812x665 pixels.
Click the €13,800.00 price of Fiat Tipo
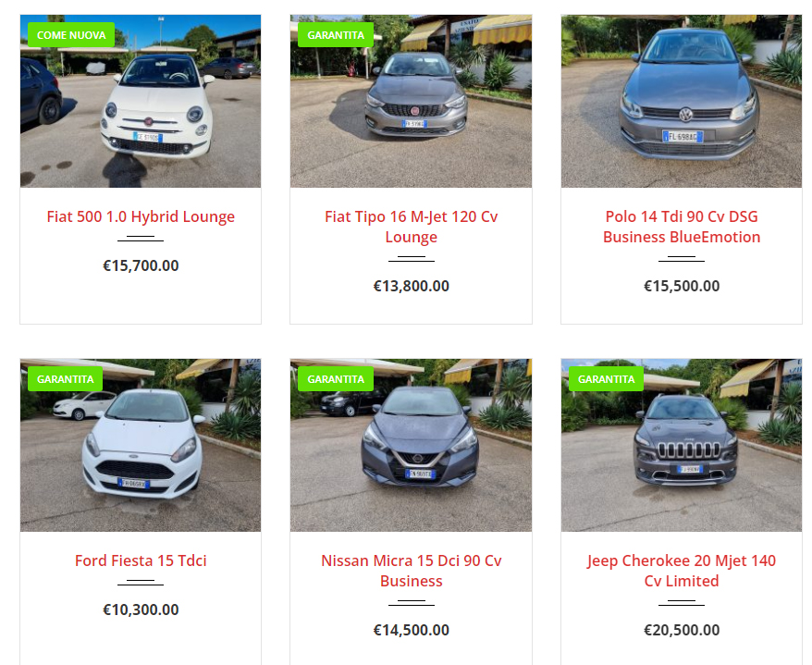point(412,286)
